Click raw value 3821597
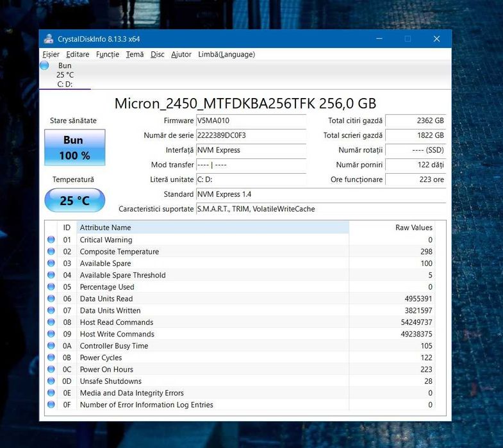503x448 pixels. [x=418, y=311]
